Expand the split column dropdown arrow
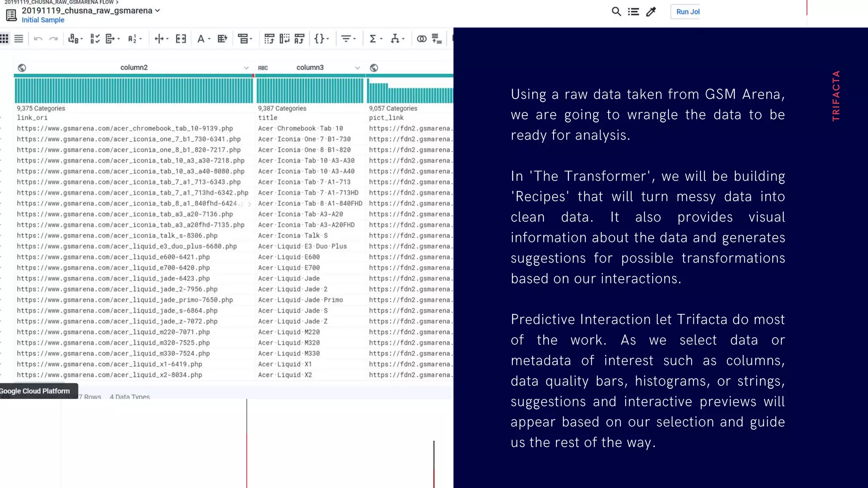Image resolution: width=868 pixels, height=488 pixels. click(167, 39)
